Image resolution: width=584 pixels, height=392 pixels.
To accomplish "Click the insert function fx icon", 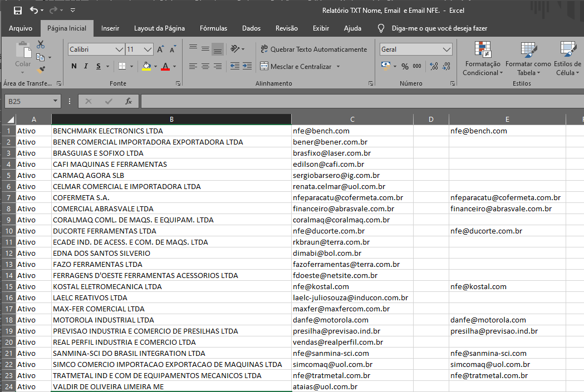I will [129, 101].
